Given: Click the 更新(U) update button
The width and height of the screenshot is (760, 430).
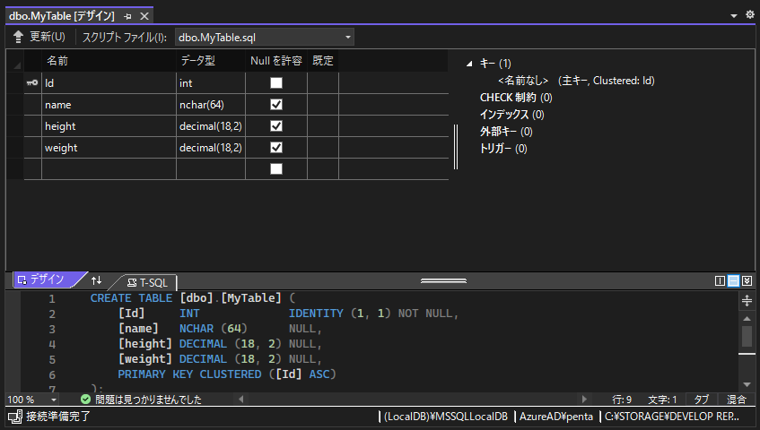Looking at the screenshot, I should (x=39, y=37).
